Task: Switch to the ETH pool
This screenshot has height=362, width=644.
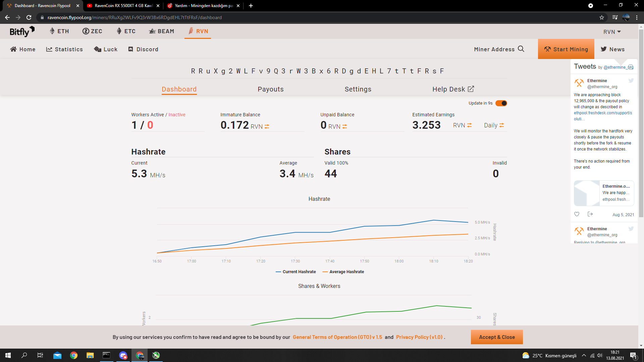Action: (59, 31)
